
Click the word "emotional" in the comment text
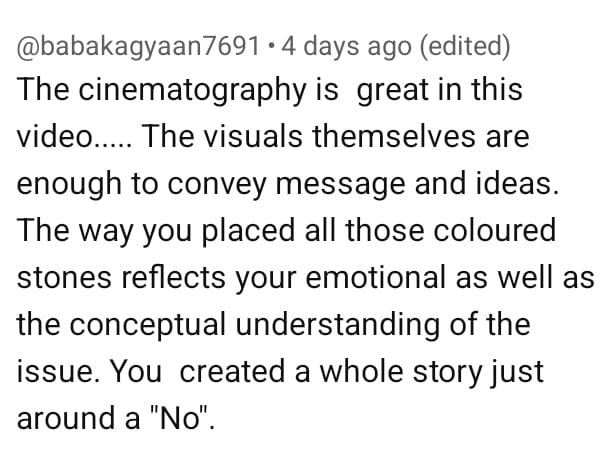tap(376, 278)
